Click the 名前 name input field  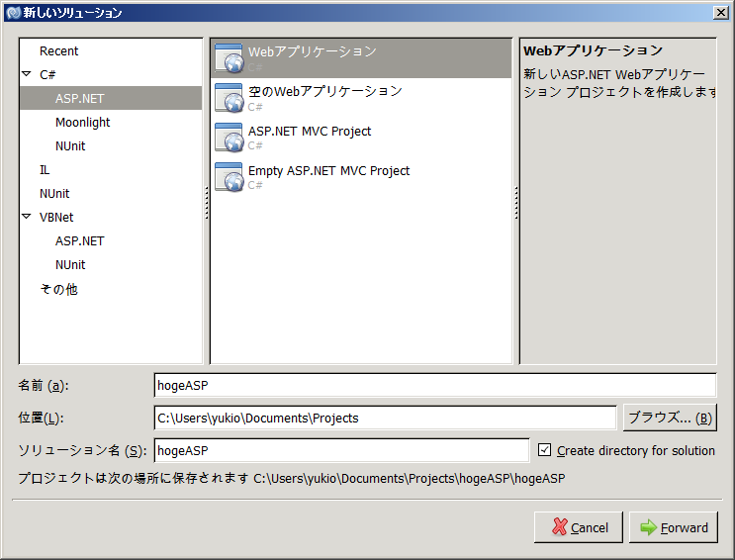(x=434, y=385)
